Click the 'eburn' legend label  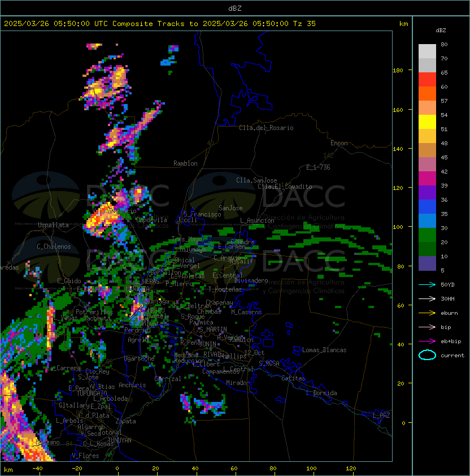(x=449, y=313)
